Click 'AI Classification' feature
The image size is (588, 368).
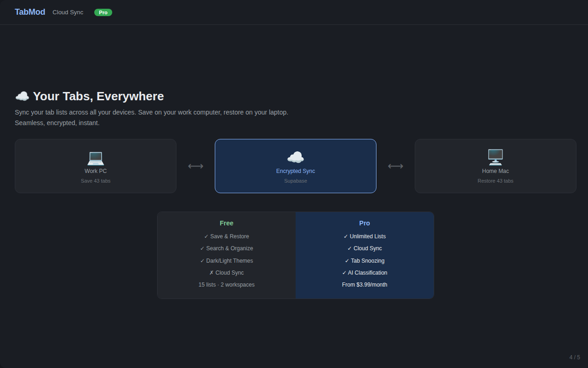pyautogui.click(x=365, y=273)
